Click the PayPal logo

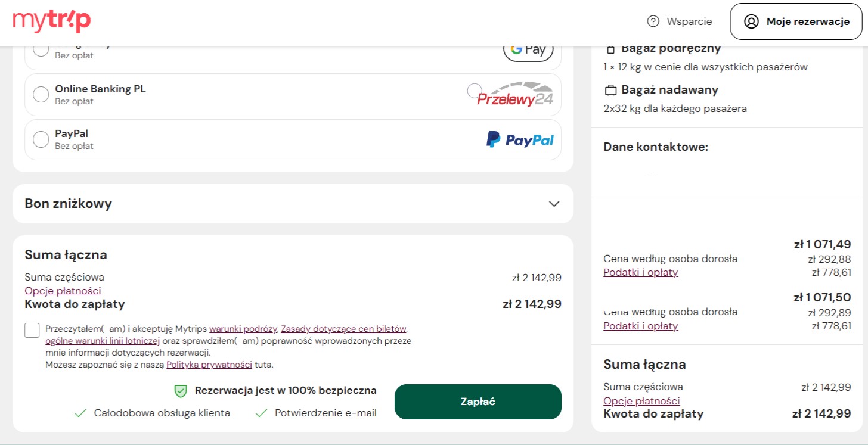tap(520, 140)
